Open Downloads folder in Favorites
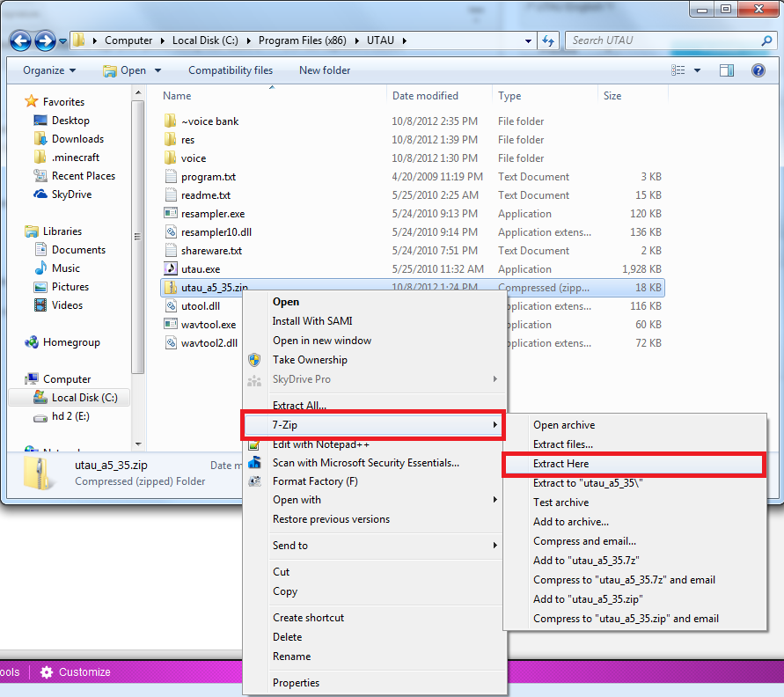 coord(69,139)
